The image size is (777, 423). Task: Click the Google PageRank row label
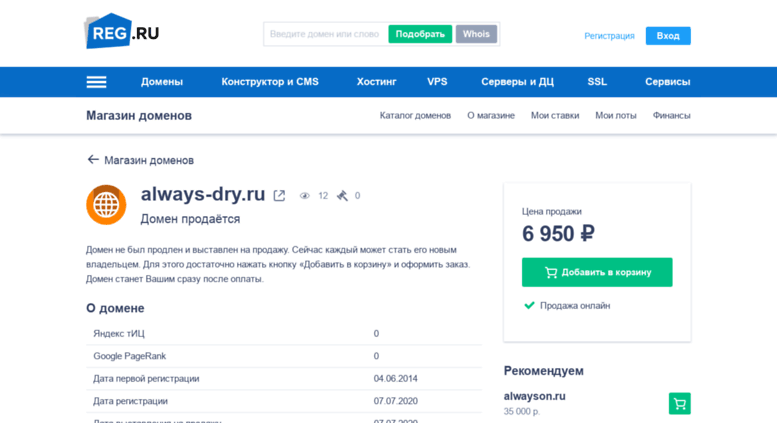(129, 356)
